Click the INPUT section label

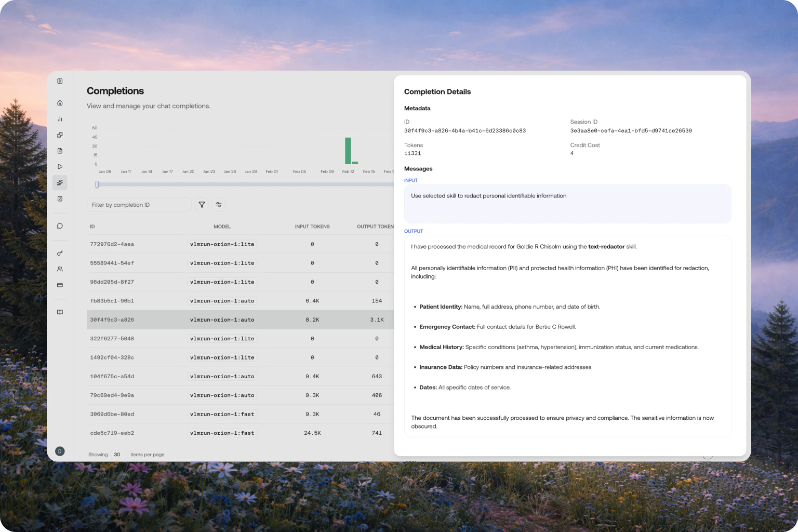[411, 181]
